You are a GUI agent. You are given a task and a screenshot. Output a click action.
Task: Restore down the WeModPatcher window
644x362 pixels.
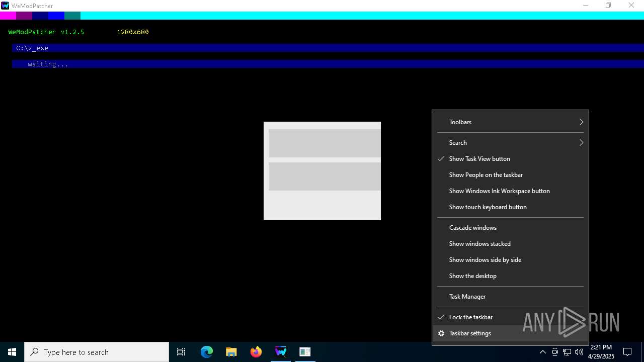coord(608,6)
